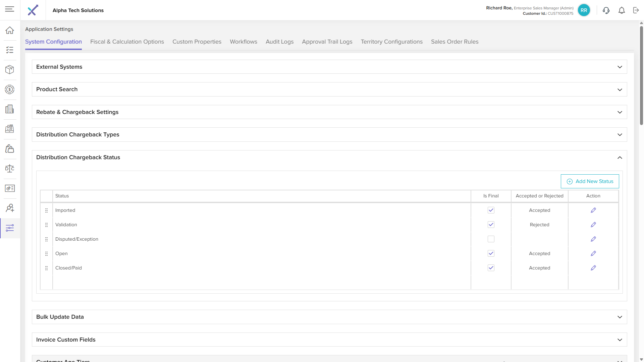Click the headset support icon

(x=606, y=10)
